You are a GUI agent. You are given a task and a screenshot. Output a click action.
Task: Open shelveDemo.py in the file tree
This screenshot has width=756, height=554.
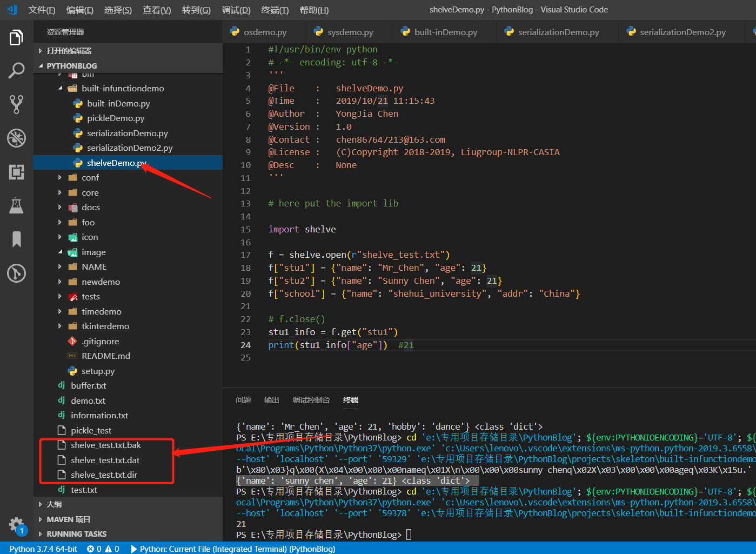click(128, 163)
